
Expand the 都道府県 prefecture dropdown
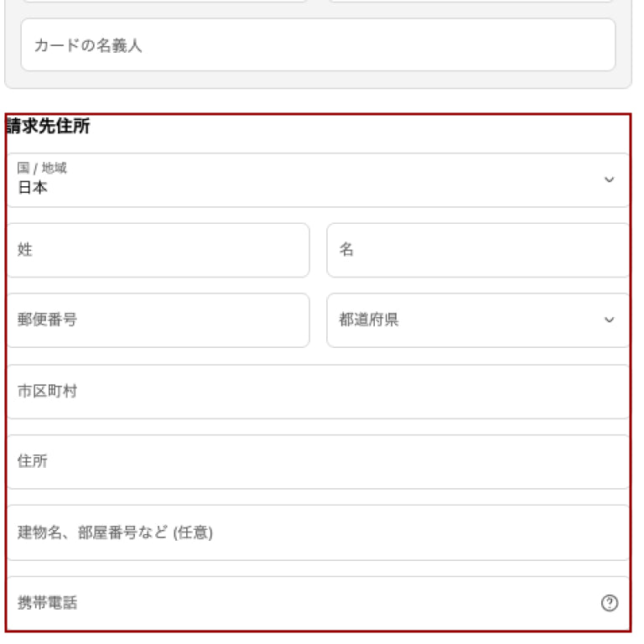pos(478,320)
